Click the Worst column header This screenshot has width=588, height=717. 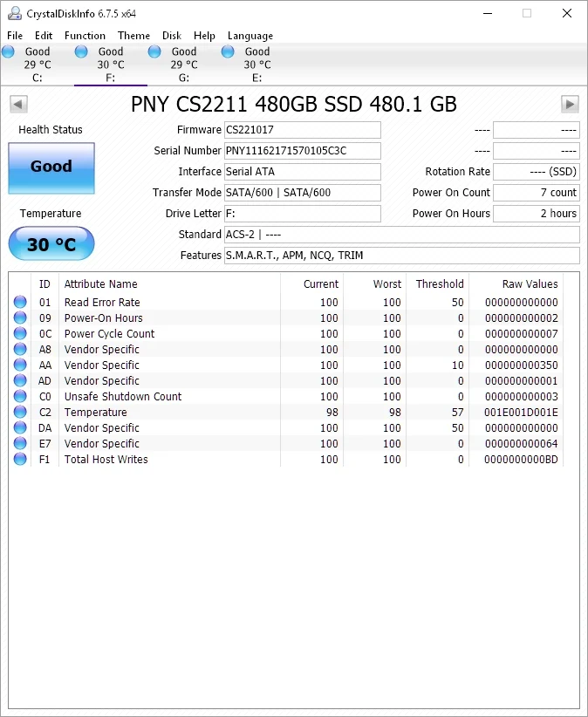pyautogui.click(x=375, y=284)
